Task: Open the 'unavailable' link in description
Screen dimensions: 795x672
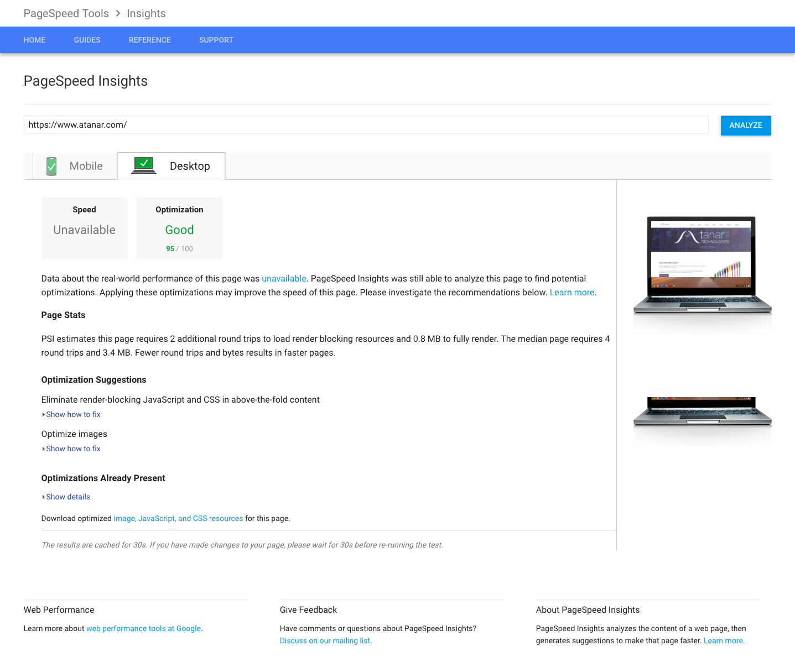Action: click(284, 278)
